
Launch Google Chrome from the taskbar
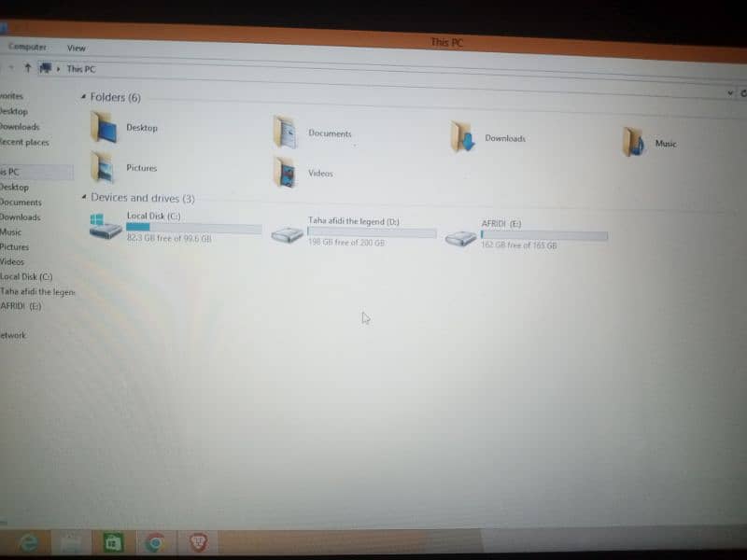tap(155, 542)
